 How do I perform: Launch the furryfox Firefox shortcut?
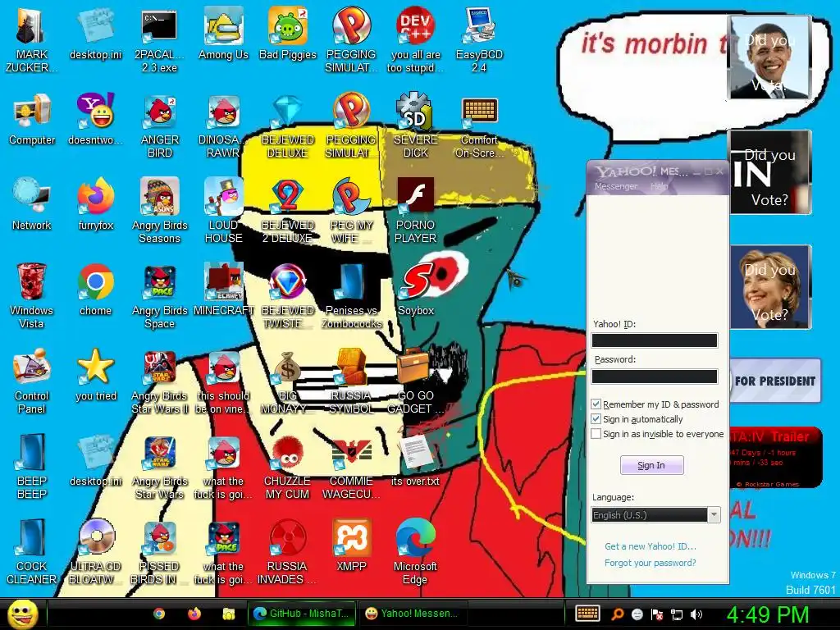(96, 204)
